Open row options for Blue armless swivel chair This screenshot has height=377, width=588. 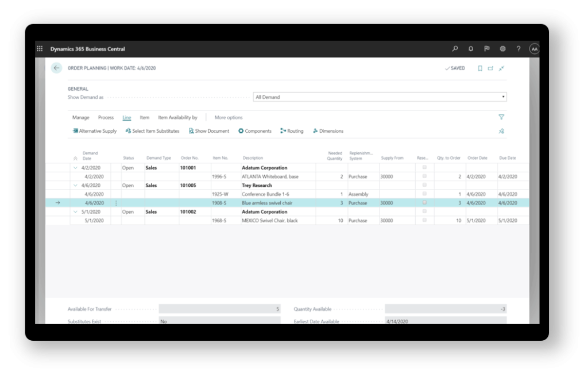coord(116,203)
